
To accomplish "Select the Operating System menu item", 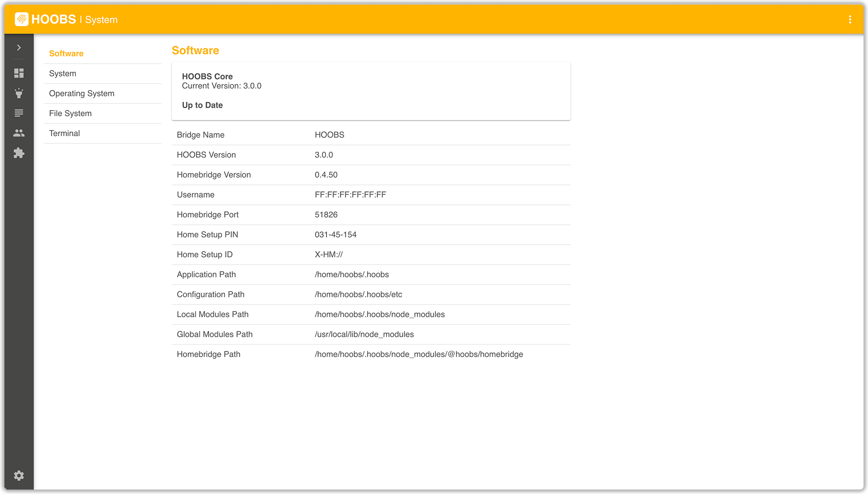I will tap(81, 93).
